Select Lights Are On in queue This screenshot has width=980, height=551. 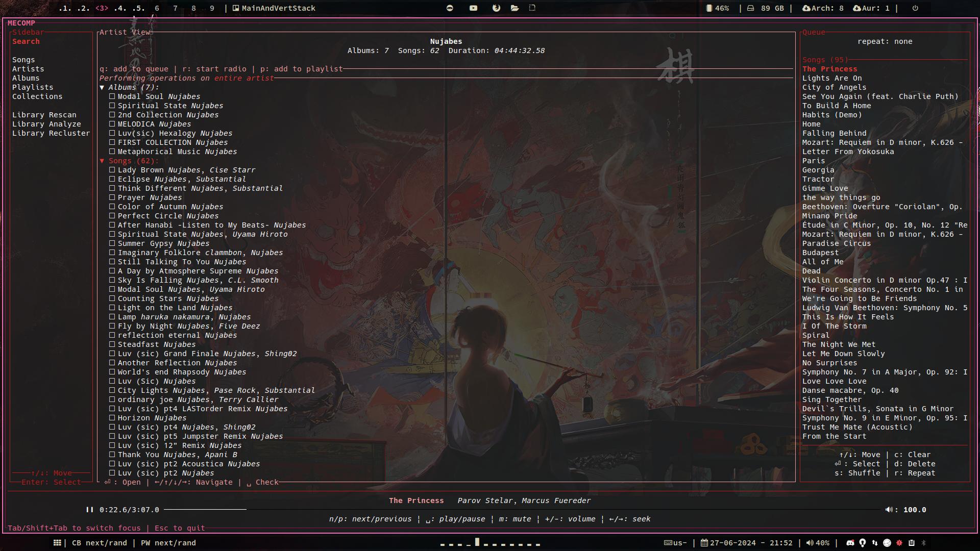[x=831, y=78]
